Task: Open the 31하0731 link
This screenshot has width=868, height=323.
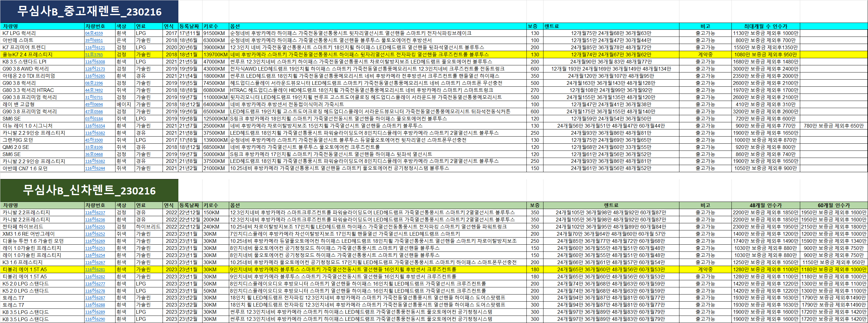Action: click(x=94, y=97)
